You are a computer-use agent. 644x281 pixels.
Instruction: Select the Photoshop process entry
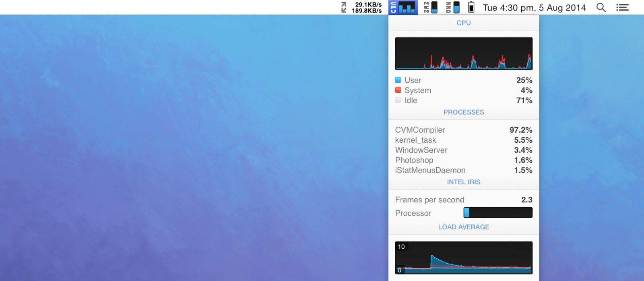click(x=463, y=160)
